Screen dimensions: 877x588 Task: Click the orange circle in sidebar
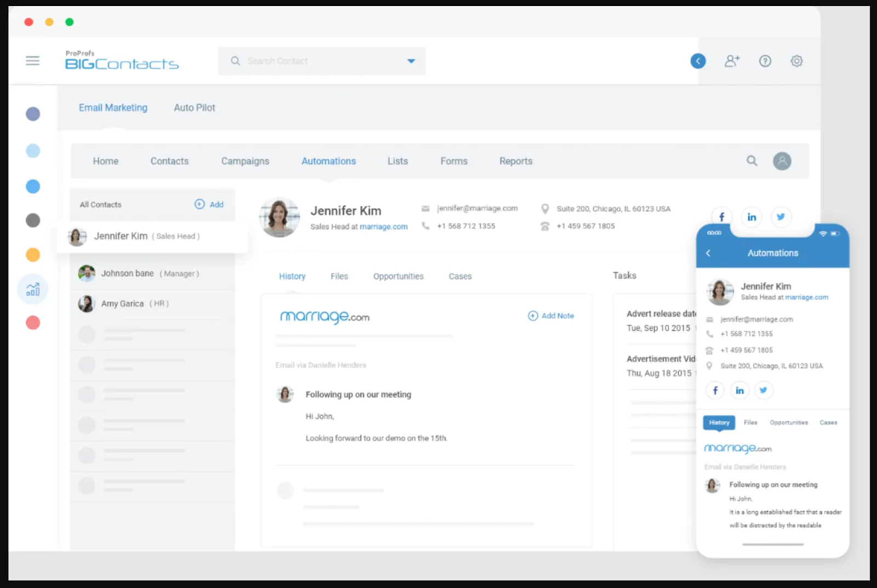click(33, 255)
